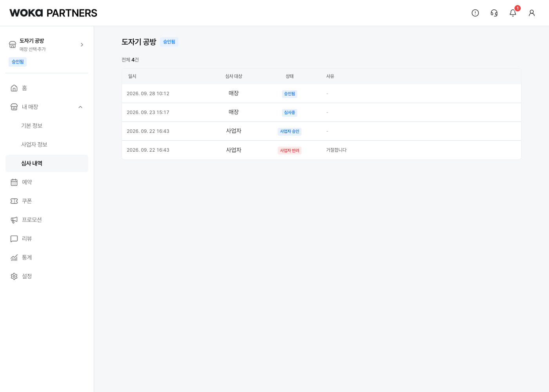Select 심사 내역 submenu item
Viewport: 549px width, 392px height.
tap(47, 163)
